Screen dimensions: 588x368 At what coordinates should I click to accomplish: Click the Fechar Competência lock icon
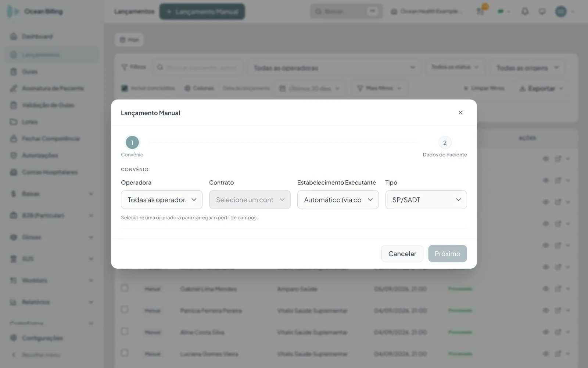tap(14, 139)
